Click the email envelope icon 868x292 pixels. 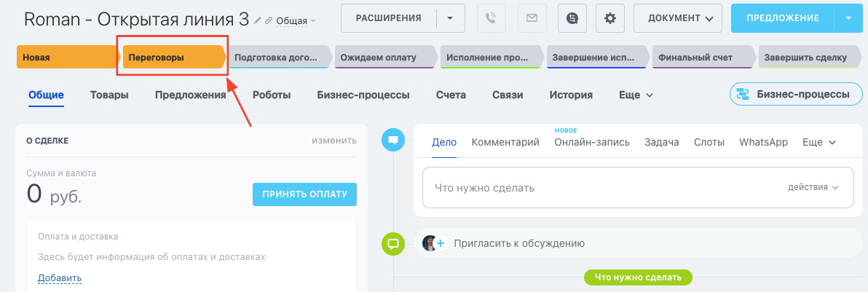coord(532,18)
